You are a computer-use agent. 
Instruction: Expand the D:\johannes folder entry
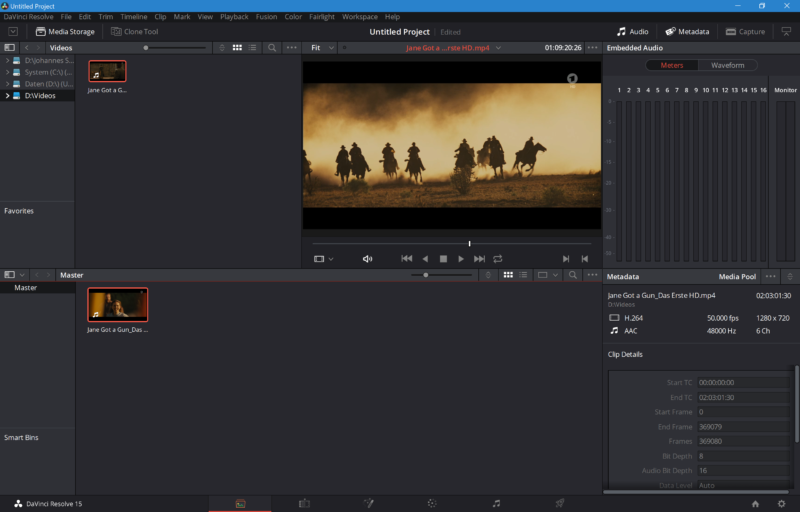[x=7, y=60]
